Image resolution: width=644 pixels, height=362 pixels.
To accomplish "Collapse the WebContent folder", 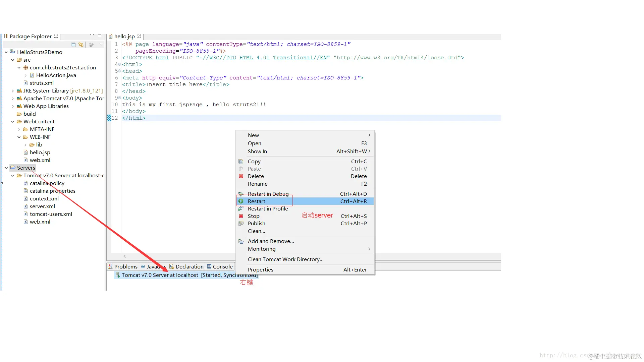I will [x=13, y=122].
